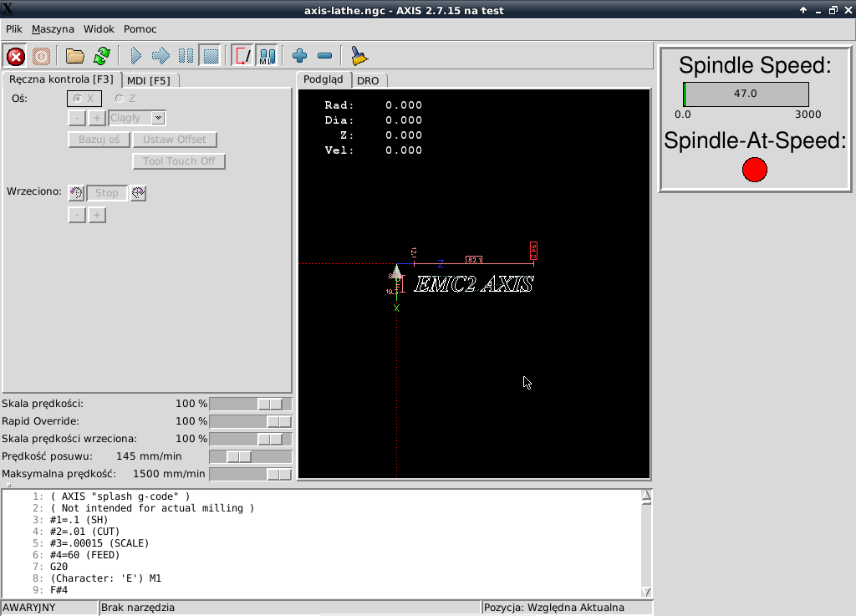Viewport: 856px width, 616px height.
Task: Click the tool cone marker in preview
Action: point(397,271)
